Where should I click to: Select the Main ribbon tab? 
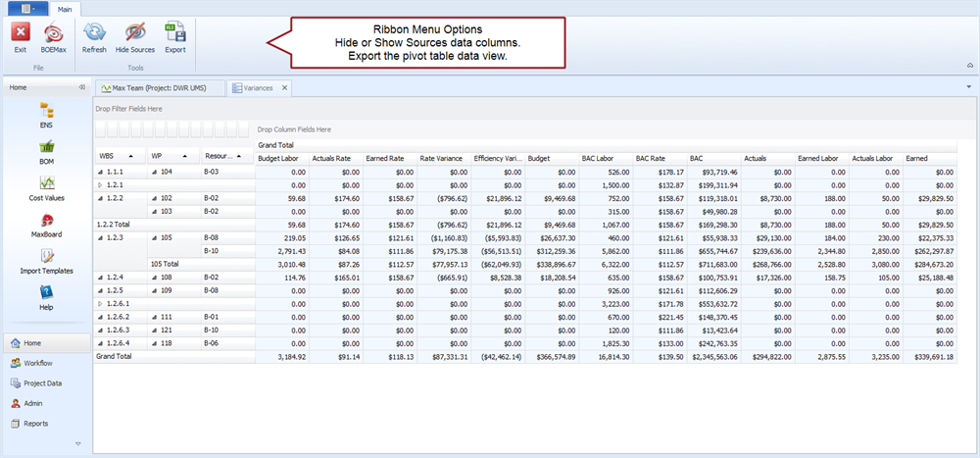tap(65, 9)
